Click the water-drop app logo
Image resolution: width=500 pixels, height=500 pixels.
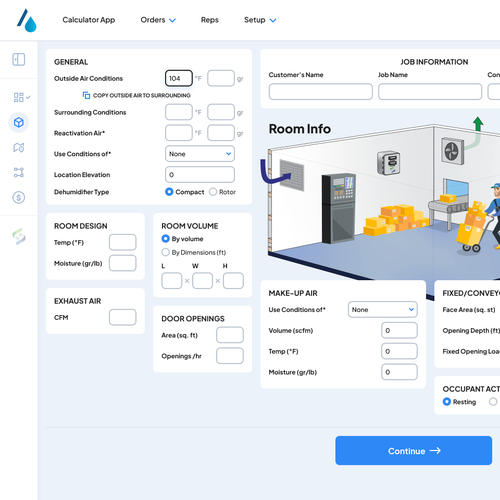pyautogui.click(x=27, y=20)
